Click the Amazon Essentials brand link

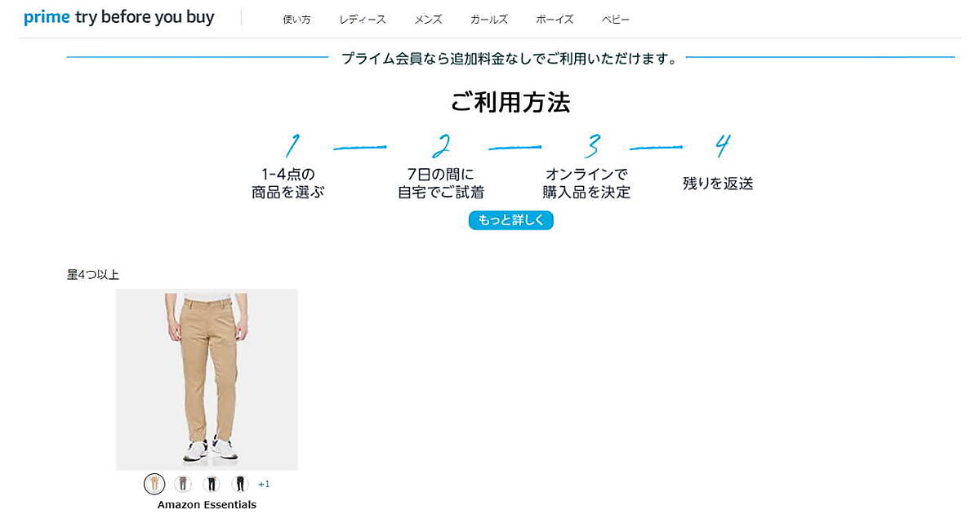tap(207, 505)
